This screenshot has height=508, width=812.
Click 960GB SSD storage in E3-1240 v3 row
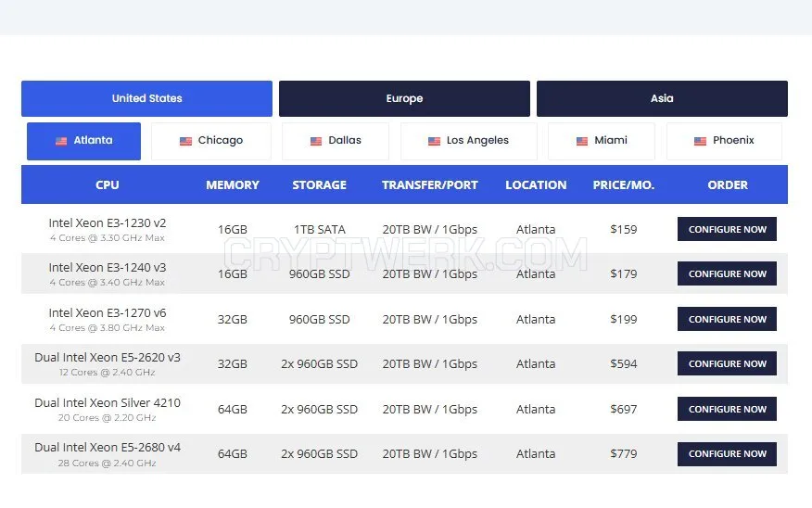click(319, 274)
